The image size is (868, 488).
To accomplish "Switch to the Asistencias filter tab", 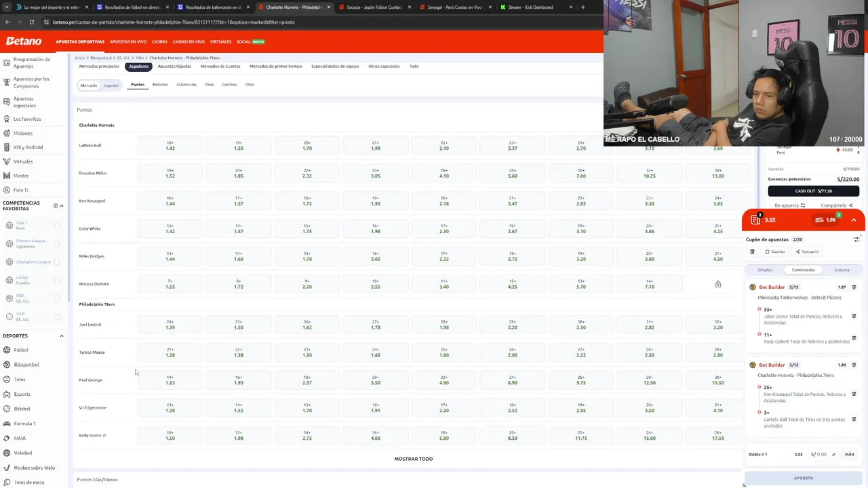I will tap(186, 85).
